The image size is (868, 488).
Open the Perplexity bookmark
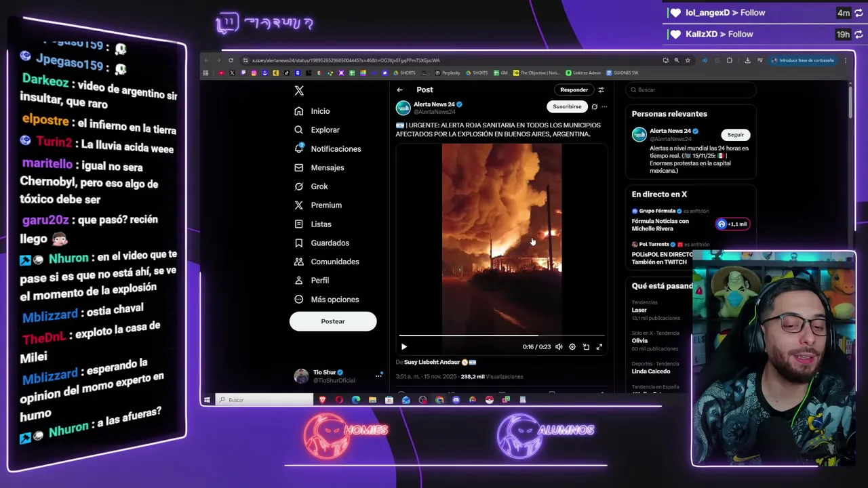point(448,73)
